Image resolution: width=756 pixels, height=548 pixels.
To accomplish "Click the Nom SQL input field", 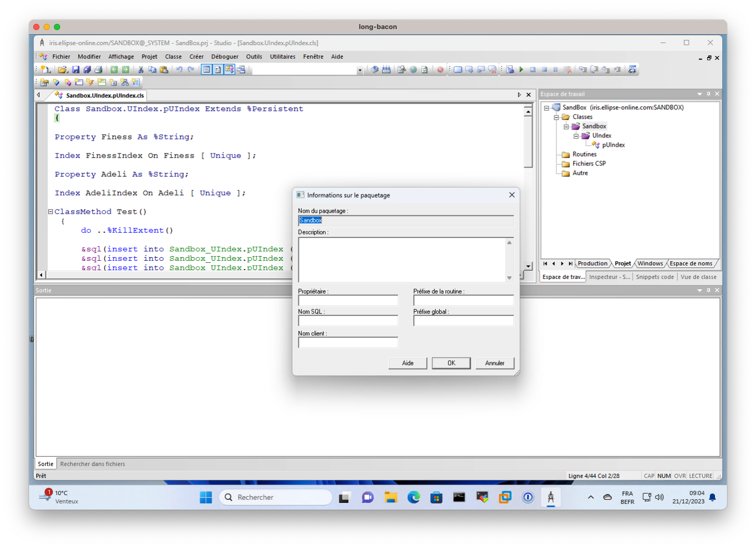I will coord(348,321).
